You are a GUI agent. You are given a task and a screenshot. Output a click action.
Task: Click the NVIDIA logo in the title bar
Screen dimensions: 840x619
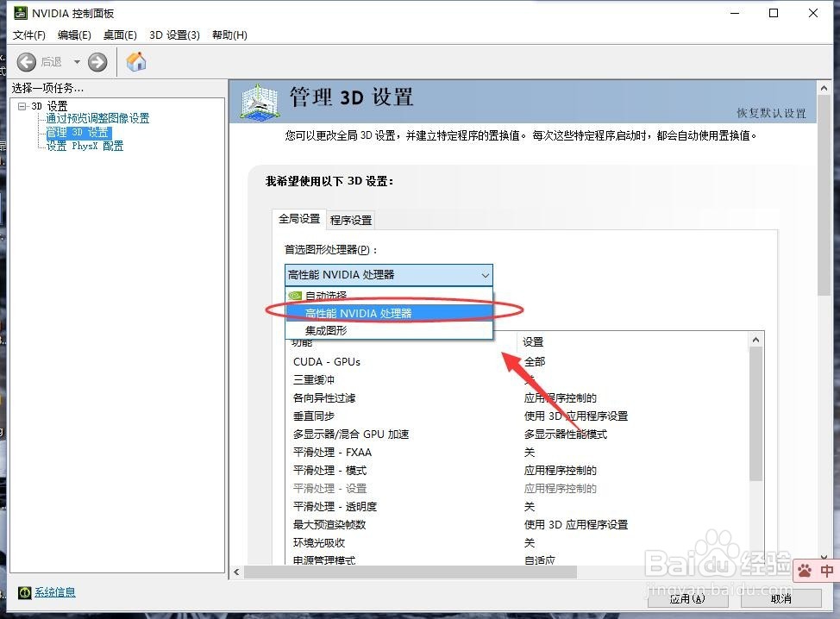click(21, 13)
